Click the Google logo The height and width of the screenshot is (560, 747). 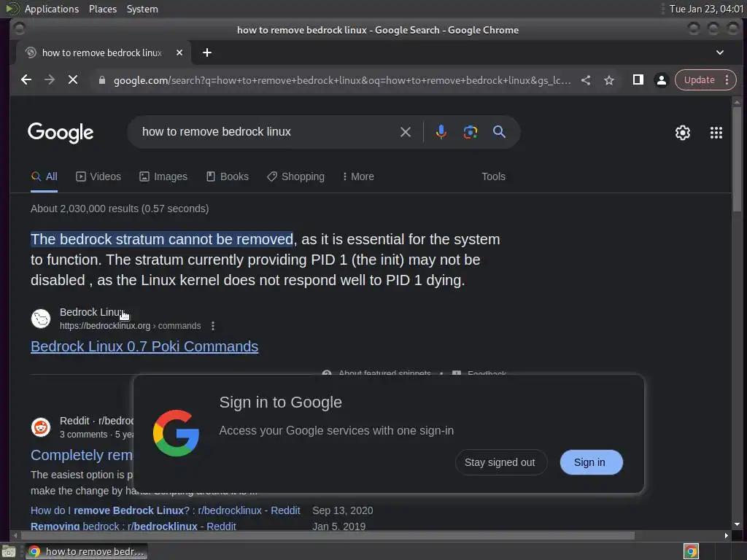click(x=61, y=133)
